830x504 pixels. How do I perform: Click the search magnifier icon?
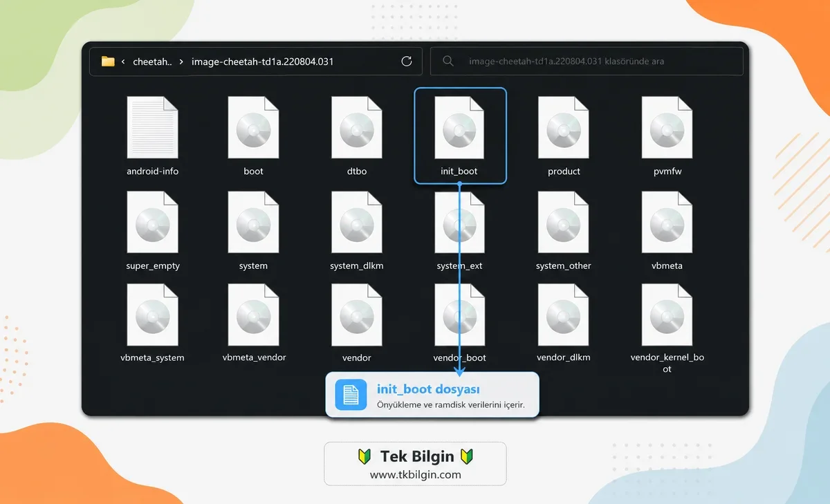point(448,62)
